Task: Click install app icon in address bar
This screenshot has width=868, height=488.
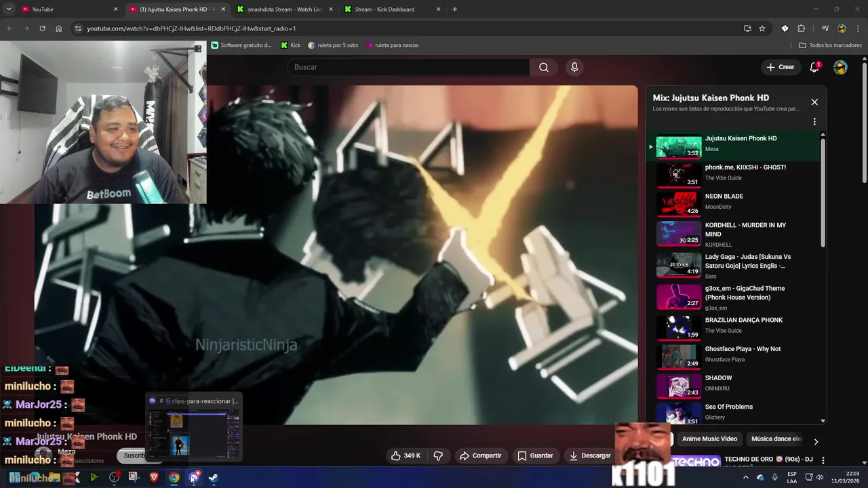Action: [747, 28]
